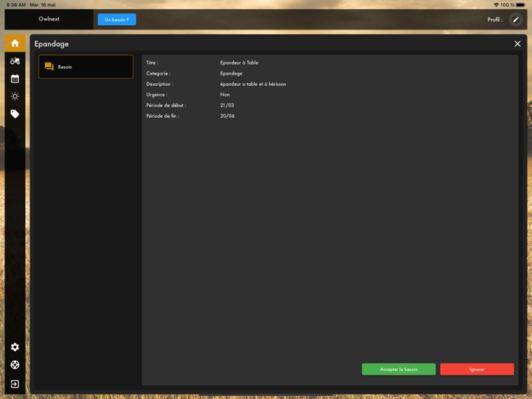Go to the Home sidebar icon

(15, 43)
